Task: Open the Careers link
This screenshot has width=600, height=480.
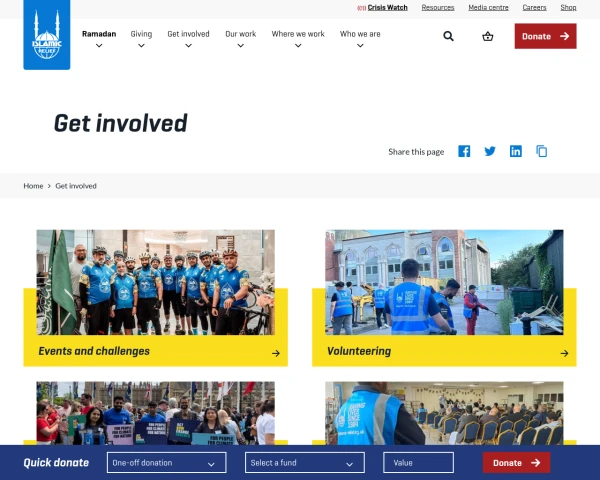Action: pyautogui.click(x=534, y=8)
